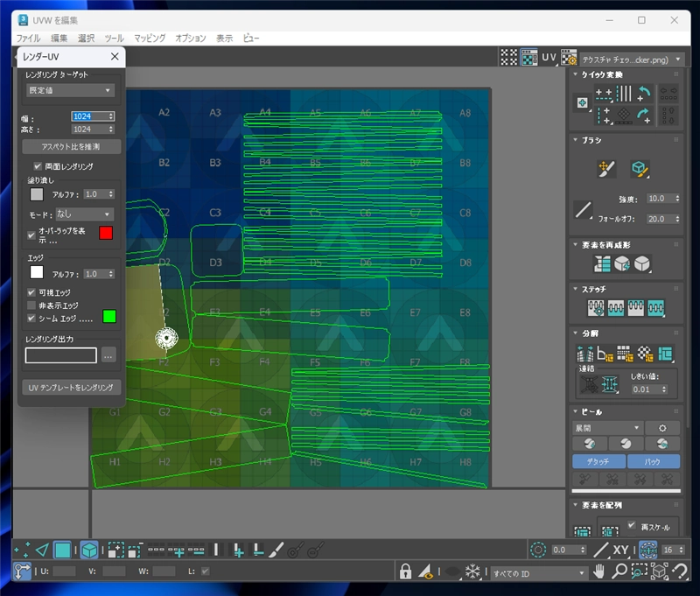This screenshot has width=700, height=596.
Task: Click the アスペクト比を推測 button
Action: [x=71, y=146]
